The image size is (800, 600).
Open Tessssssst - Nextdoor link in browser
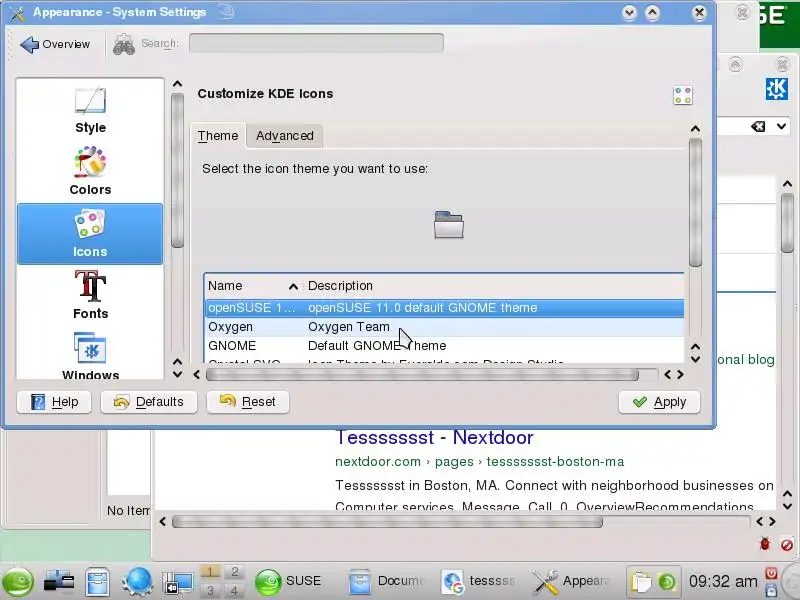[x=434, y=438]
